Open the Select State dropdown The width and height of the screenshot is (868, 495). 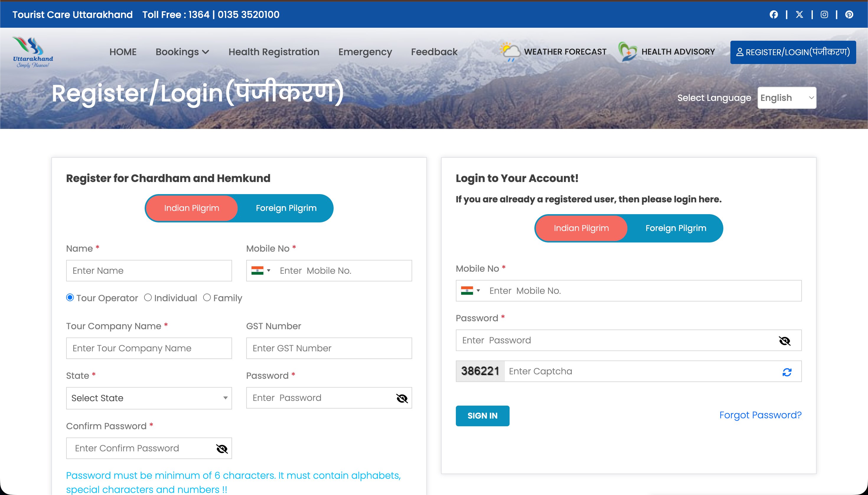click(x=149, y=398)
